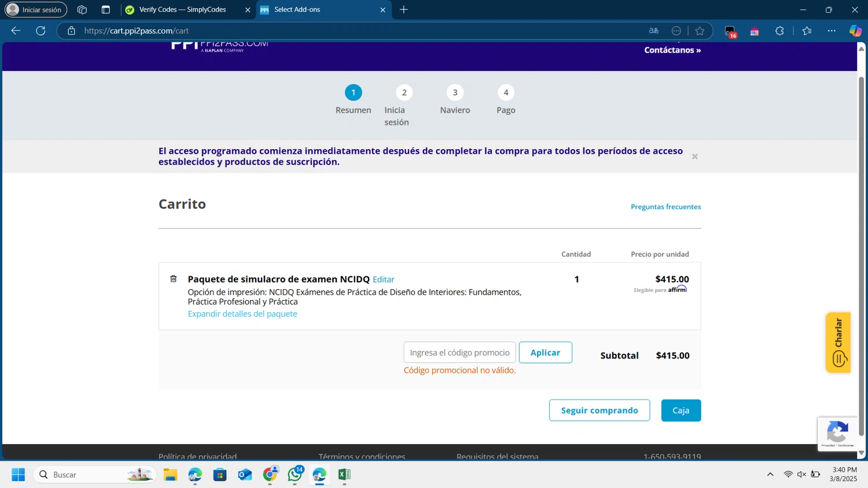Open Política de privacidad footer link
Screen dimensions: 868x488
click(x=197, y=456)
